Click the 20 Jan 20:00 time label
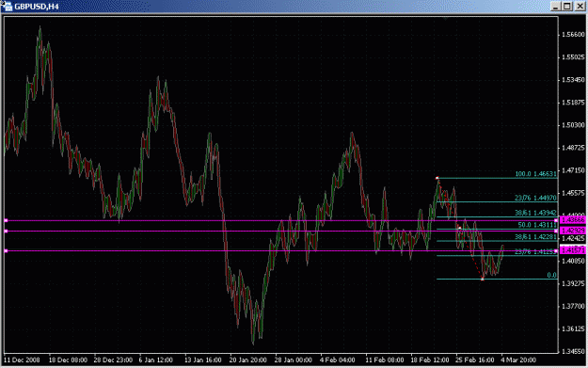The width and height of the screenshot is (588, 368). click(x=247, y=360)
